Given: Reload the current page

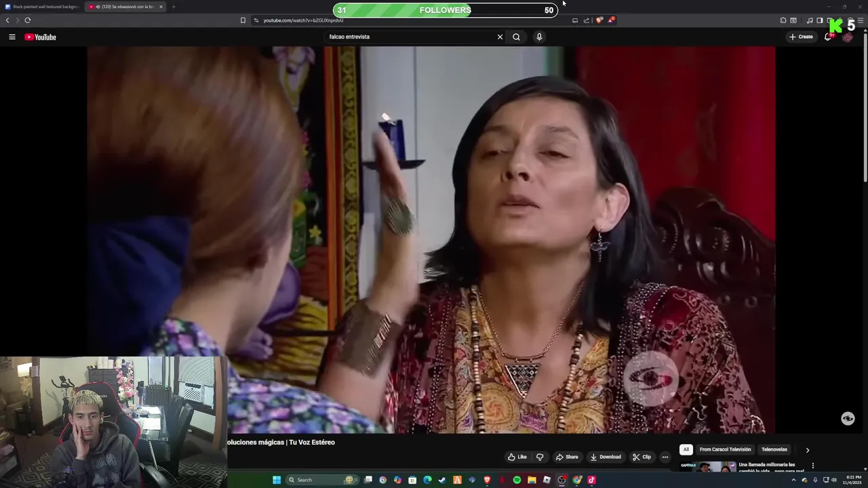Looking at the screenshot, I should point(28,20).
